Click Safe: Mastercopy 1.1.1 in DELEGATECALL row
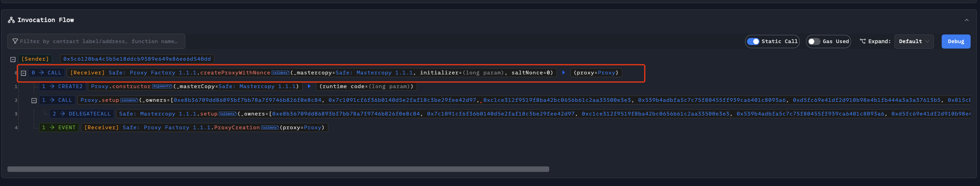Image resolution: width=980 pixels, height=186 pixels. click(158, 114)
